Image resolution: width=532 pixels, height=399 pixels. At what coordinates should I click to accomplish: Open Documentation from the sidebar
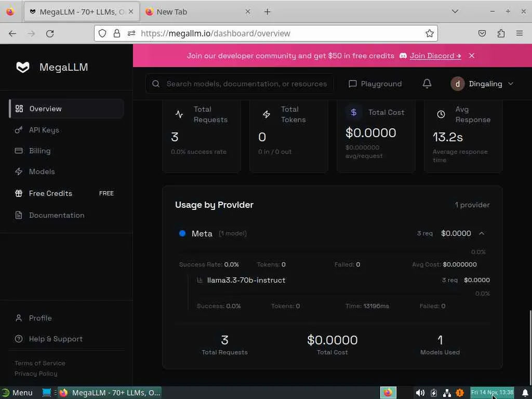click(x=57, y=215)
